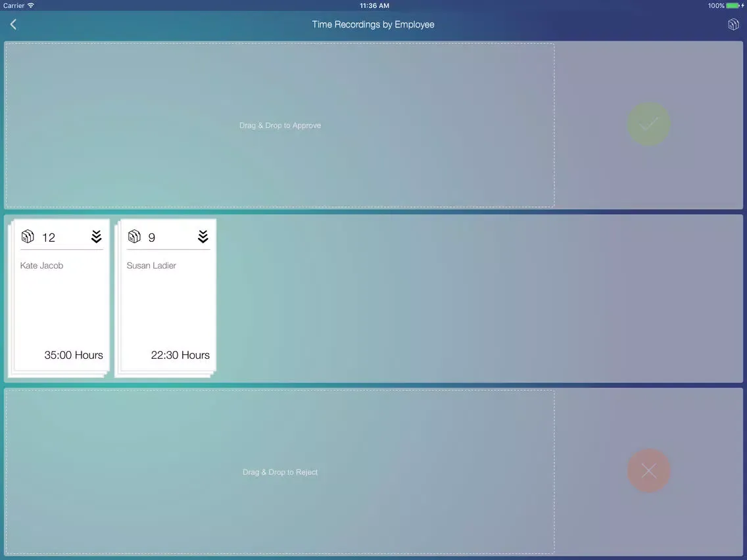The image size is (747, 560).
Task: Select the Kate Jacob employee name
Action: coord(41,266)
